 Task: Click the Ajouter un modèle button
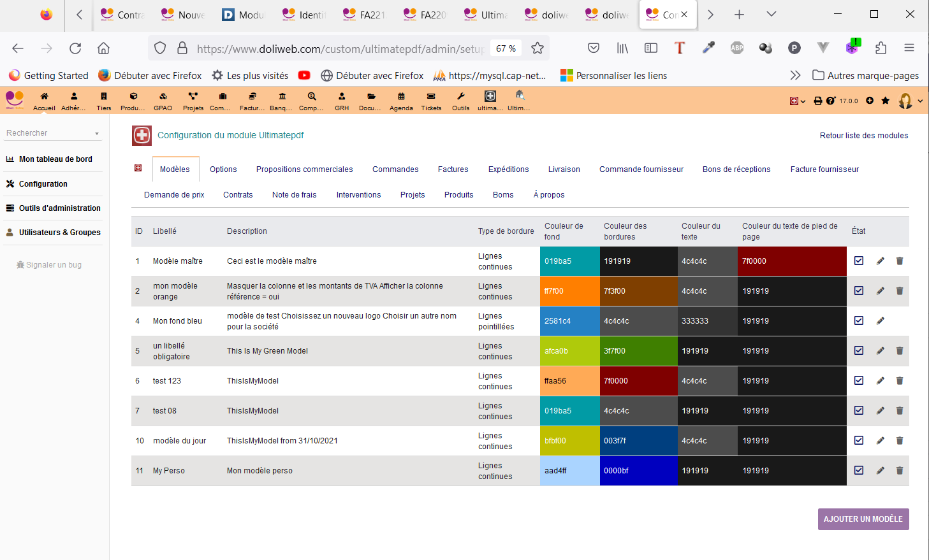[x=863, y=519]
